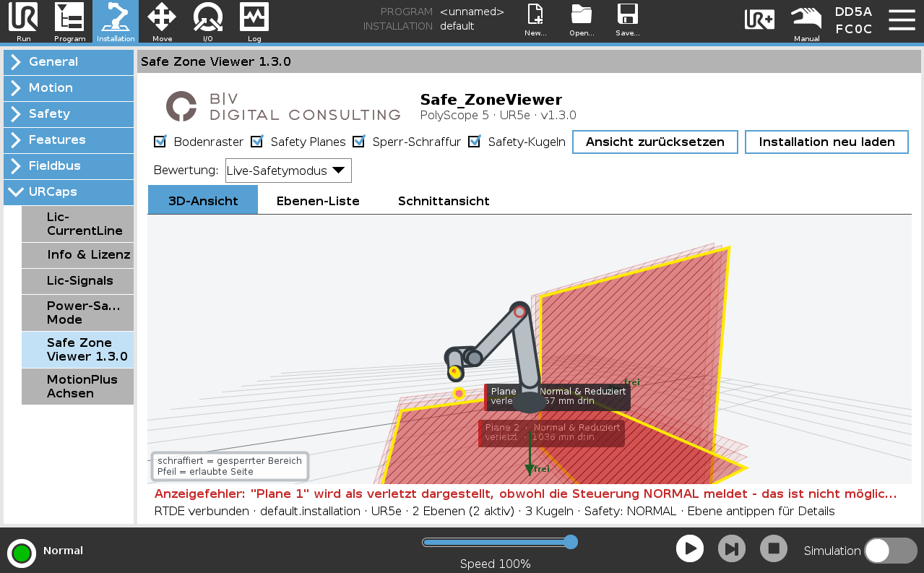Toggle the Sperr-Schraffur checkbox
The height and width of the screenshot is (573, 924).
coord(359,142)
